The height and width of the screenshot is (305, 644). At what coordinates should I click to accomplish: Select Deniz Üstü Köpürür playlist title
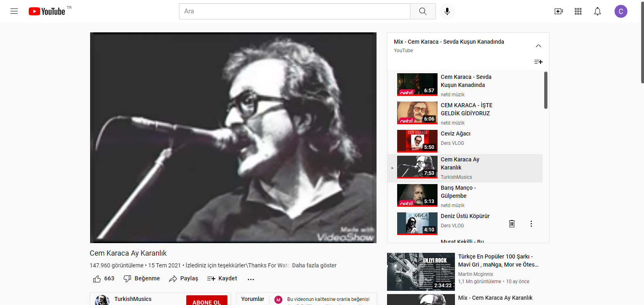point(465,216)
